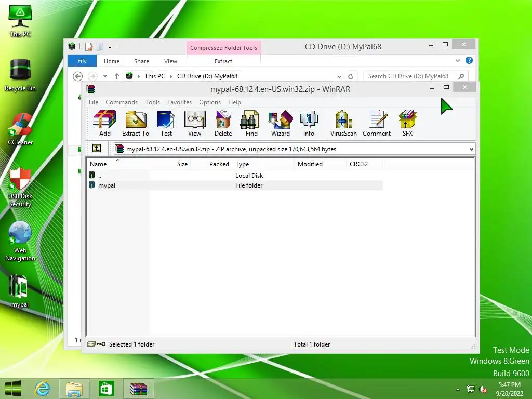Open Quick Access Toolbar customize dropdown

pyautogui.click(x=110, y=47)
